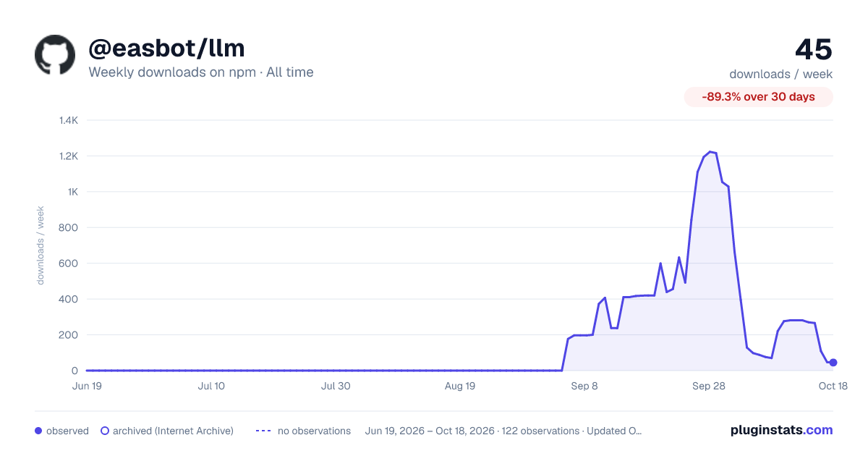The image size is (868, 456).
Task: Click the -89.3% over 30 days badge
Action: [759, 97]
